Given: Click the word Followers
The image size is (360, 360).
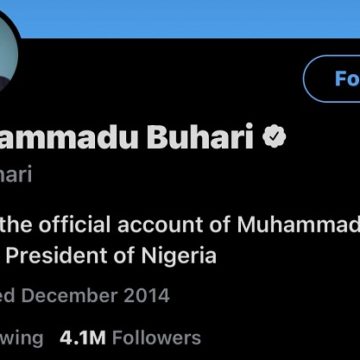Looking at the screenshot, I should click(157, 338).
